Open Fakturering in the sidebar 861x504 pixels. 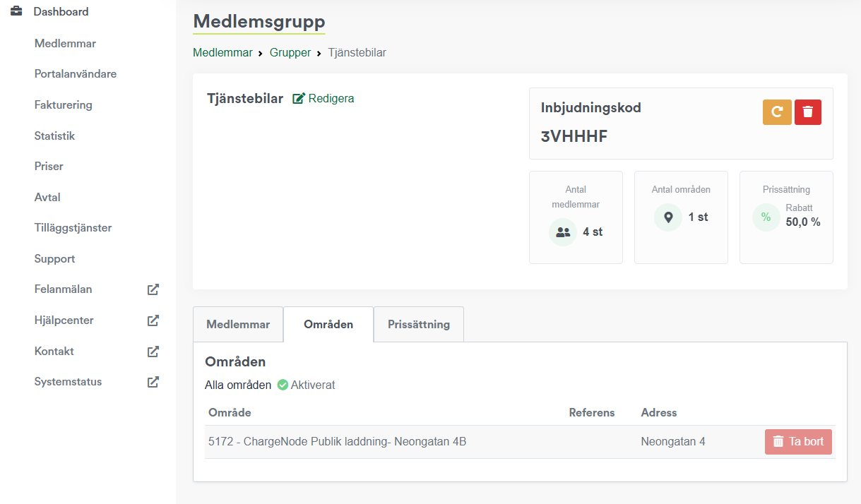pos(63,105)
